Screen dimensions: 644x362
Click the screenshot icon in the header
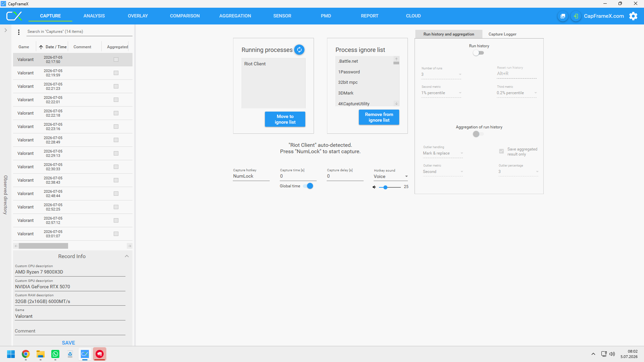(x=563, y=16)
